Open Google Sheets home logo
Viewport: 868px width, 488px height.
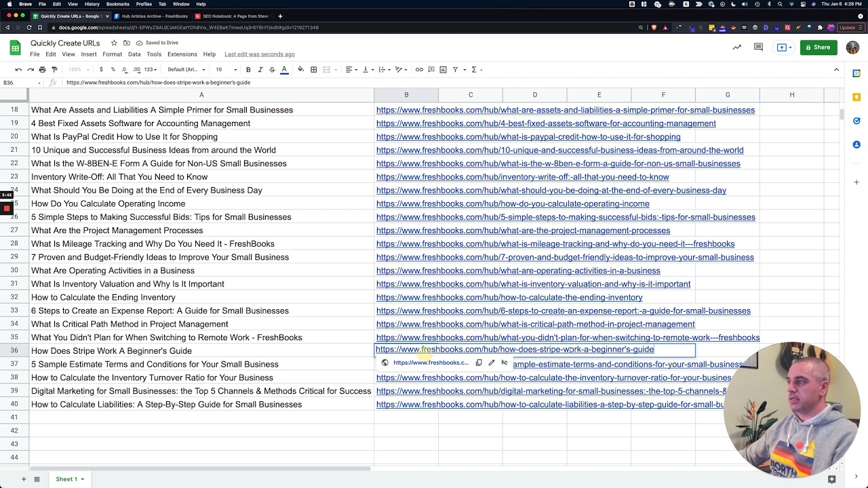pos(15,47)
